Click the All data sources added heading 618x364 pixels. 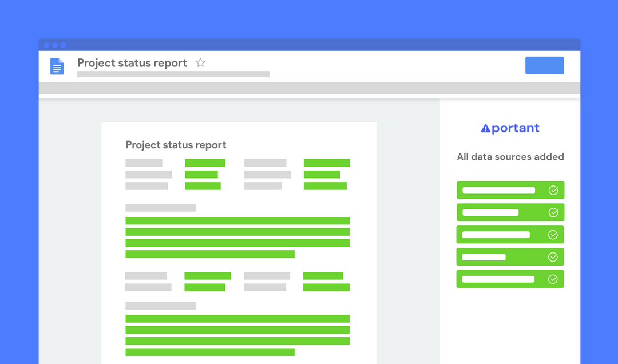(510, 156)
